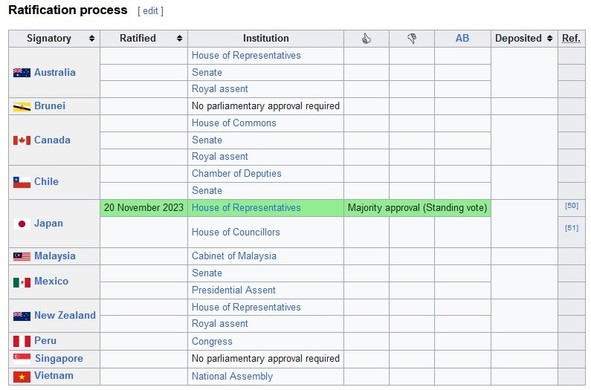This screenshot has width=591, height=390.
Task: Open the Chile flag icon
Action: coord(22,182)
